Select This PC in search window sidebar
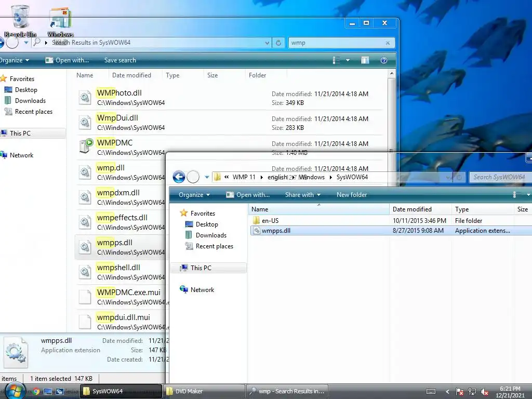 click(20, 134)
